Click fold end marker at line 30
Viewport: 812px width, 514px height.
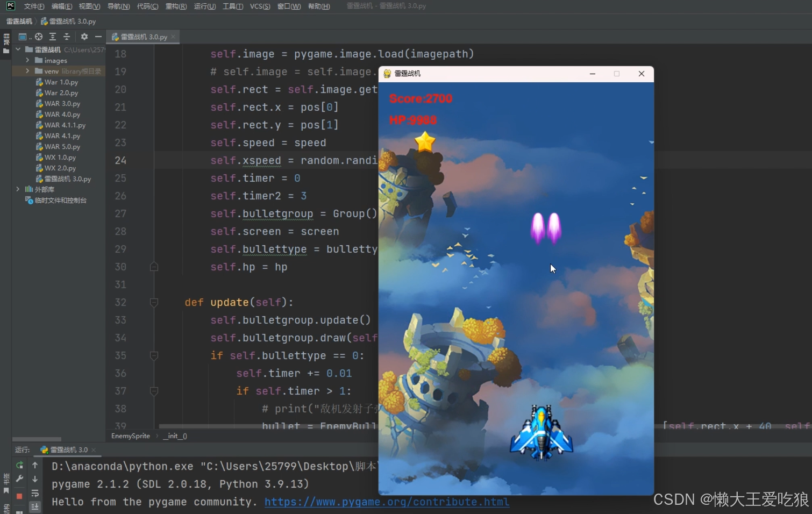154,267
